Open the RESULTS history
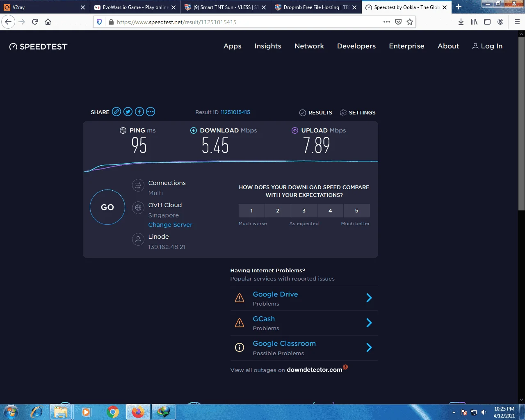The height and width of the screenshot is (420, 525). pos(316,112)
